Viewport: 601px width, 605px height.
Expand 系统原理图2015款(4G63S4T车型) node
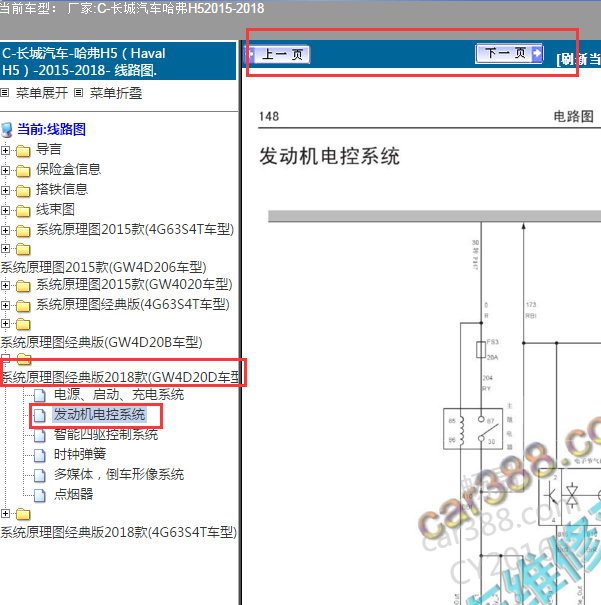pos(5,230)
